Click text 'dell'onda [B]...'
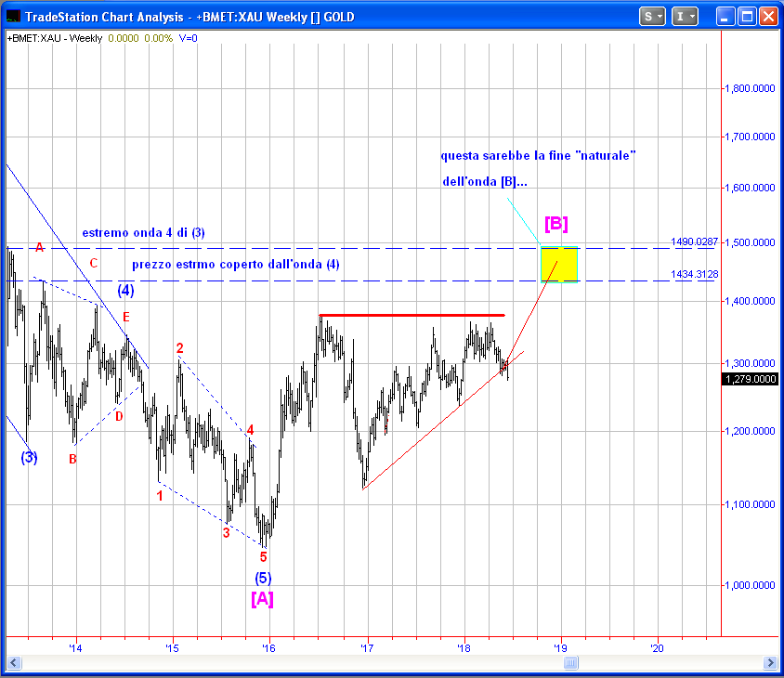The height and width of the screenshot is (678, 784). [485, 181]
